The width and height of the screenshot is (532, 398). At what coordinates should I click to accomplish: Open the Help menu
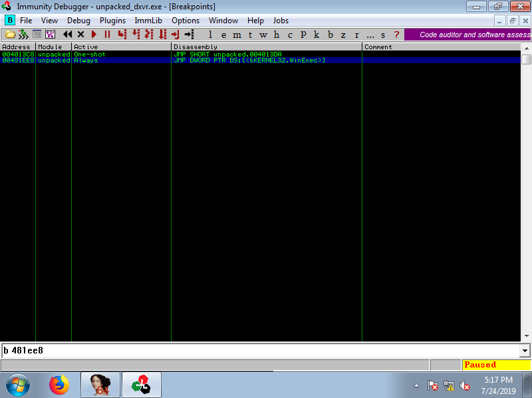click(255, 21)
